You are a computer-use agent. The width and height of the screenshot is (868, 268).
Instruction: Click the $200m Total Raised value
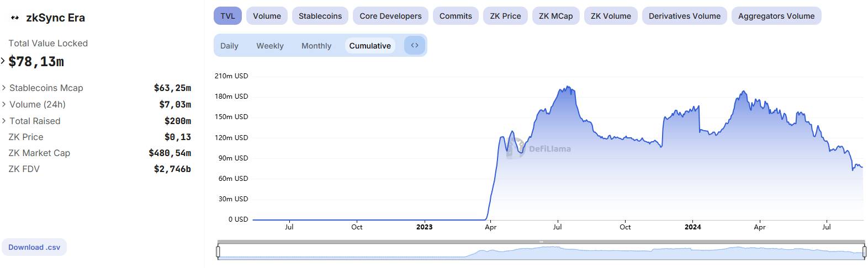[178, 121]
